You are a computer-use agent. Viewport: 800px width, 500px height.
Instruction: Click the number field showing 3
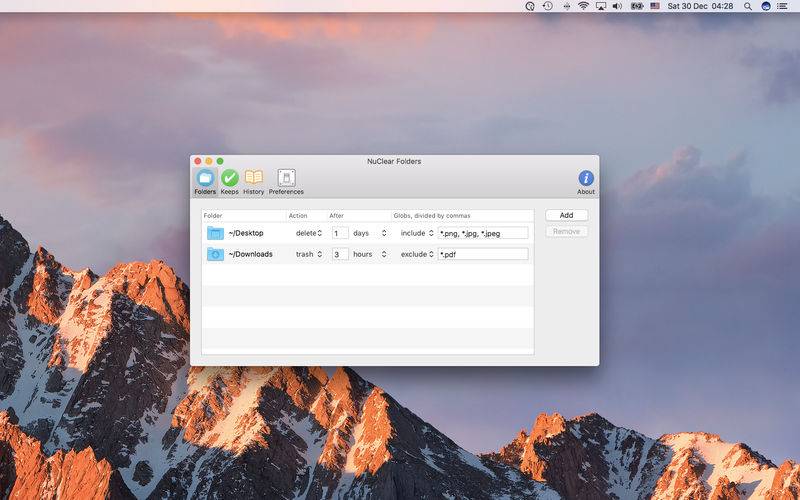coord(340,254)
